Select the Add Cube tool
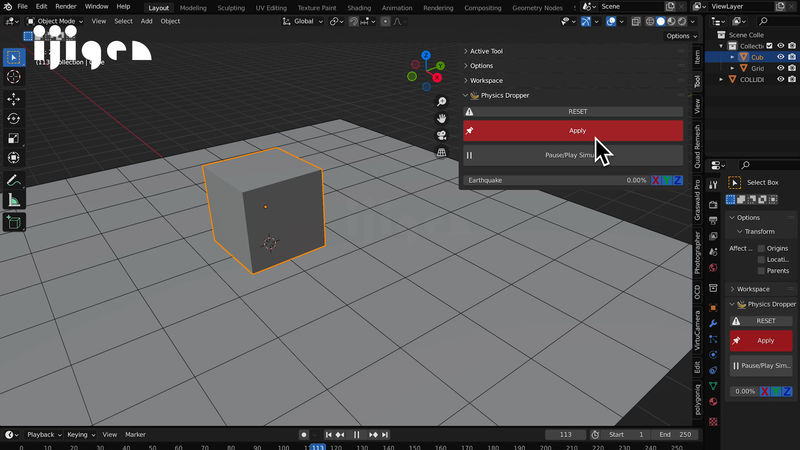800x450 pixels. 14,222
